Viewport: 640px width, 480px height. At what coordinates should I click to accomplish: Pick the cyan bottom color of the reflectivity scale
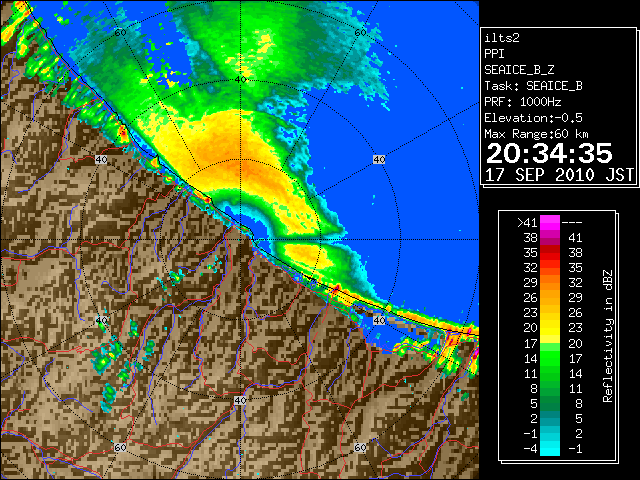[x=550, y=449]
